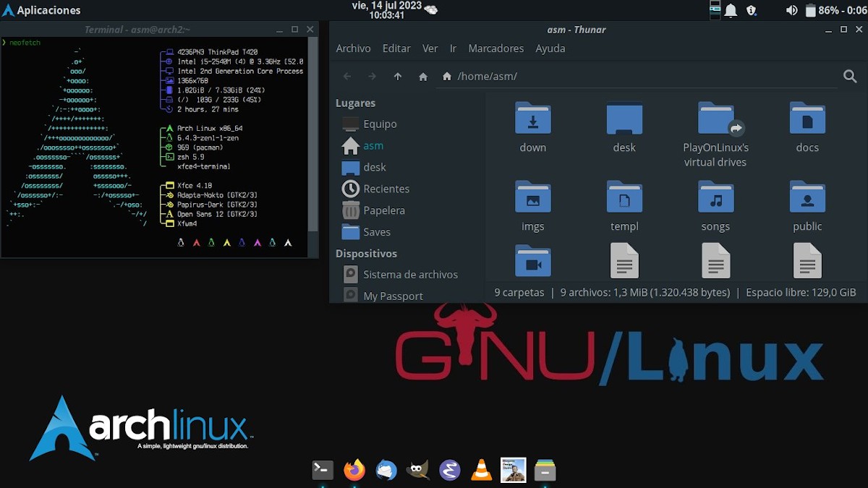Click the 'neofetch' command in terminal

tap(25, 43)
